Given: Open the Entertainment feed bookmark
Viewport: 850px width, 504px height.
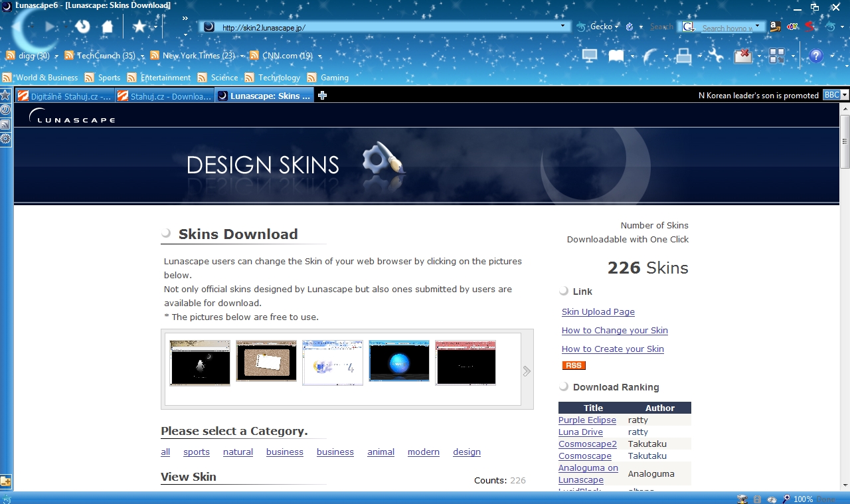Looking at the screenshot, I should pyautogui.click(x=159, y=78).
